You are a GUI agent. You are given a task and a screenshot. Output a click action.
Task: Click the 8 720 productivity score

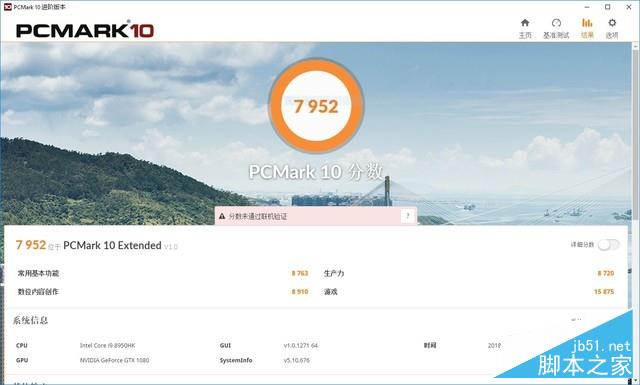tap(606, 273)
